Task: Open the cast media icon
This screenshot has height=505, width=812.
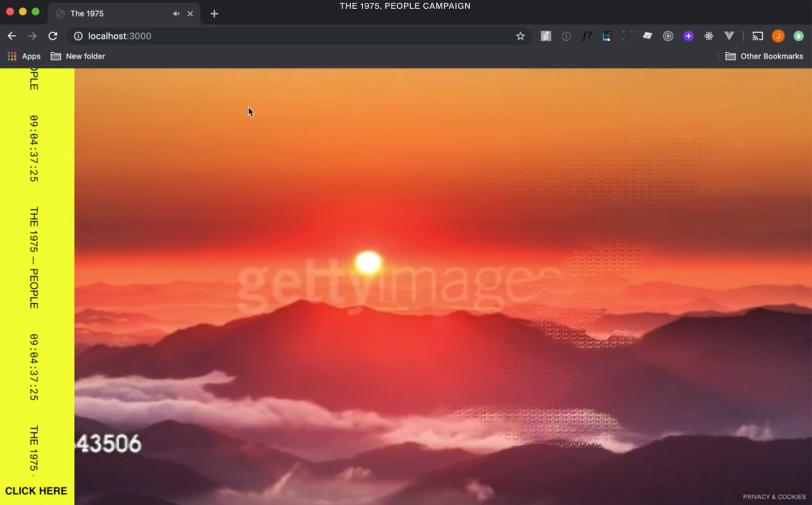Action: (x=758, y=36)
